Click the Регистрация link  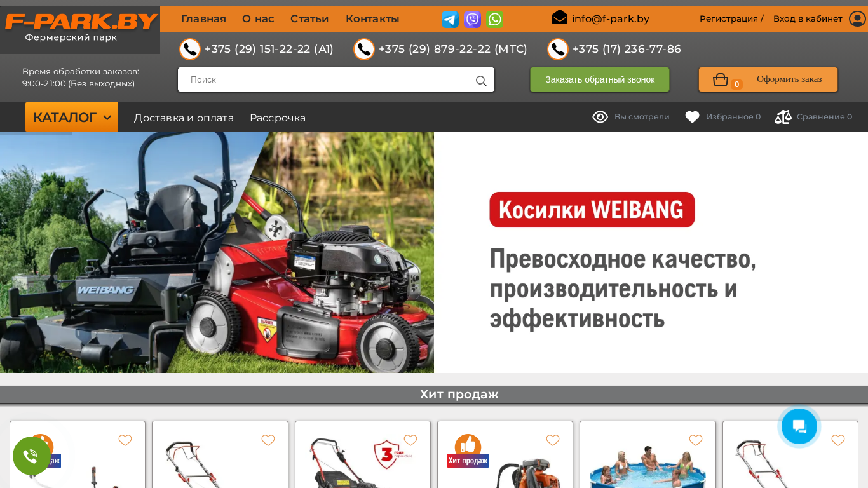point(729,18)
